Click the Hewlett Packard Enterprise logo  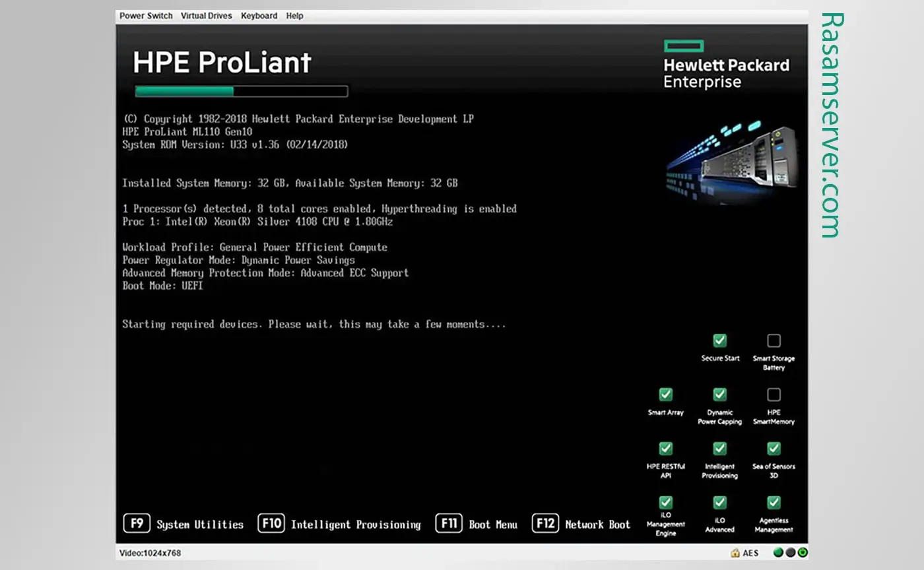[726, 65]
